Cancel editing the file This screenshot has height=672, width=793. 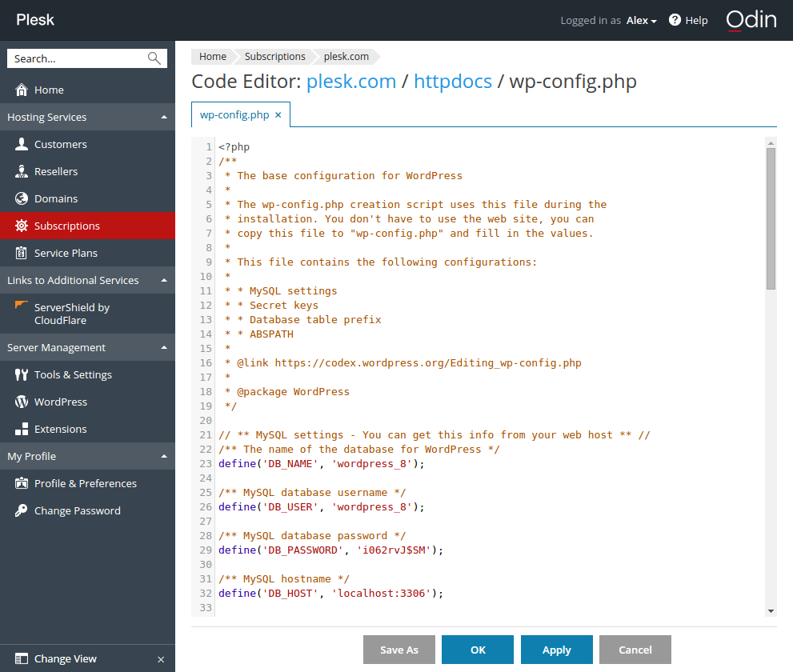click(x=635, y=650)
